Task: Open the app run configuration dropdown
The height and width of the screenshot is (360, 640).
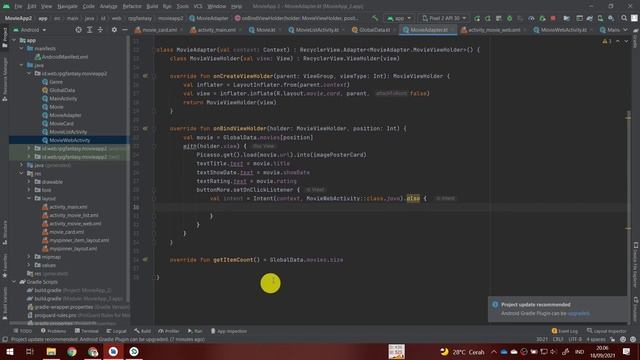Action: pos(399,18)
